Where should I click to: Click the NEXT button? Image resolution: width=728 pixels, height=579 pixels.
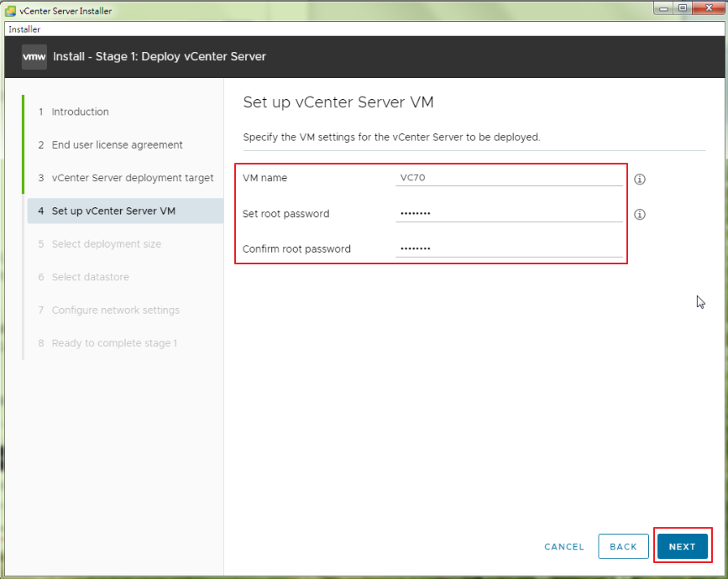click(x=682, y=546)
